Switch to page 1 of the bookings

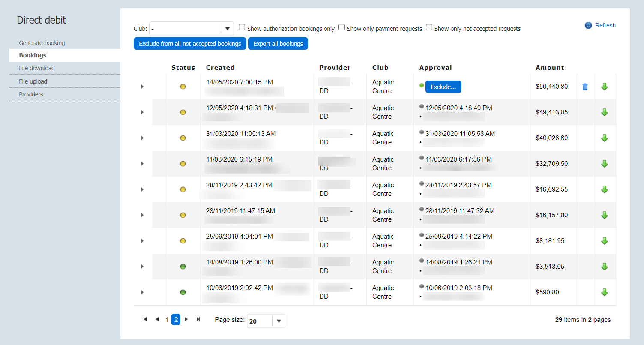pyautogui.click(x=167, y=320)
